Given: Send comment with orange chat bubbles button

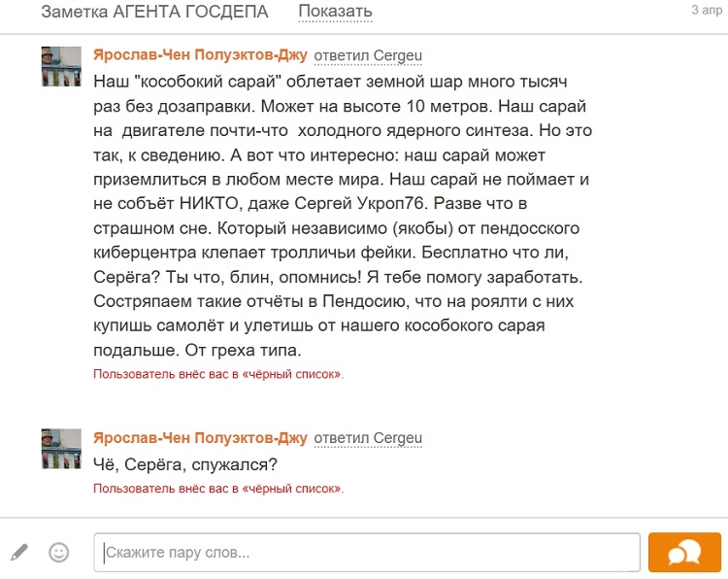Looking at the screenshot, I should coord(684,553).
